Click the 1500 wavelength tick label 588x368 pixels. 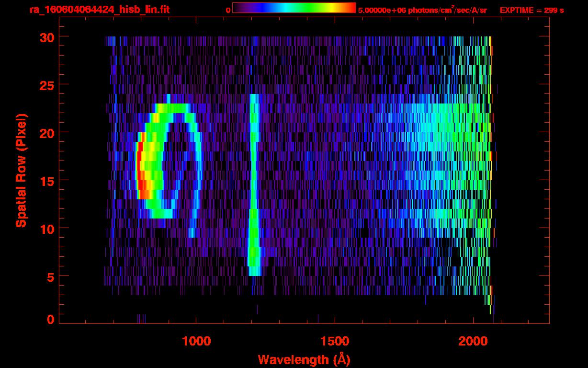click(x=335, y=341)
